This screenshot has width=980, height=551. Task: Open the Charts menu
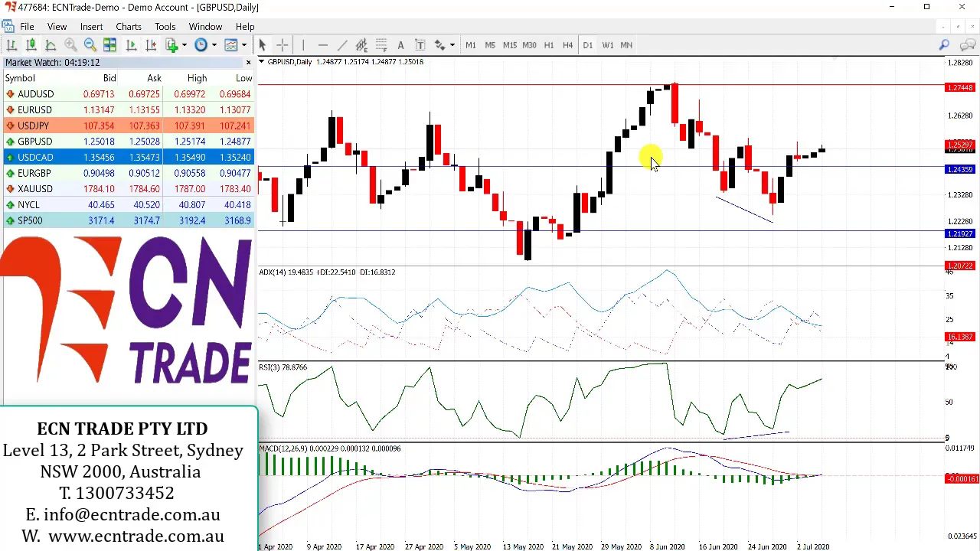coord(129,27)
